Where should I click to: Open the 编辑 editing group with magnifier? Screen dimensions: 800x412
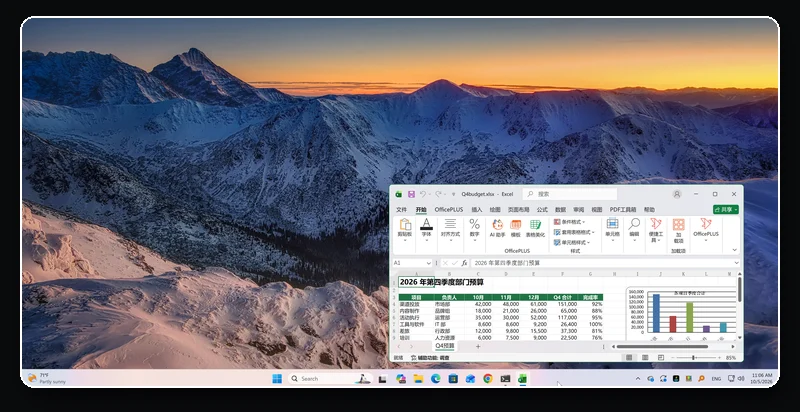click(634, 229)
